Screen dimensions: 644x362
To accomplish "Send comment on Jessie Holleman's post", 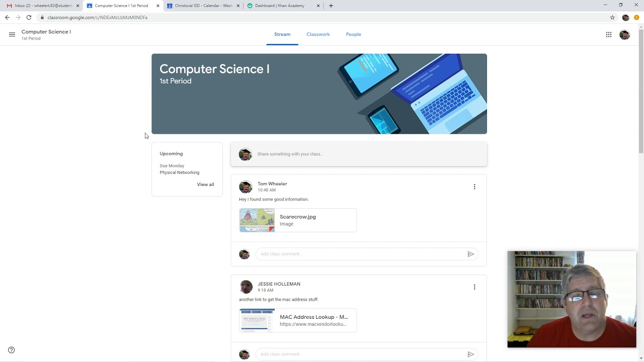I will click(471, 354).
